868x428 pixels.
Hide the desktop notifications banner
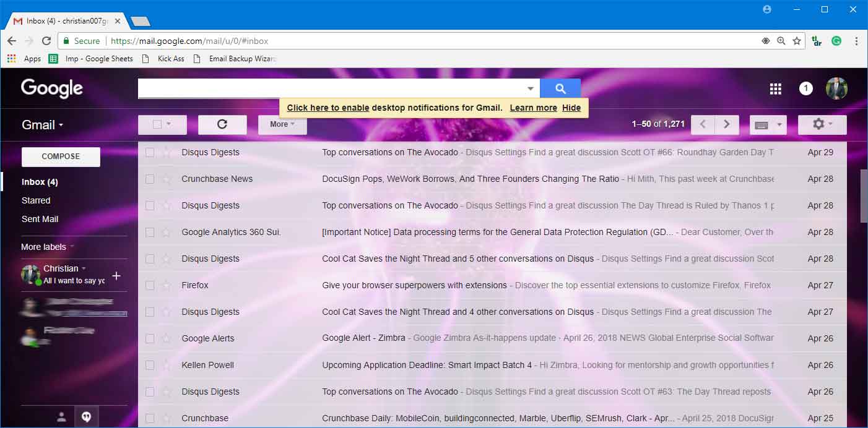pyautogui.click(x=571, y=108)
